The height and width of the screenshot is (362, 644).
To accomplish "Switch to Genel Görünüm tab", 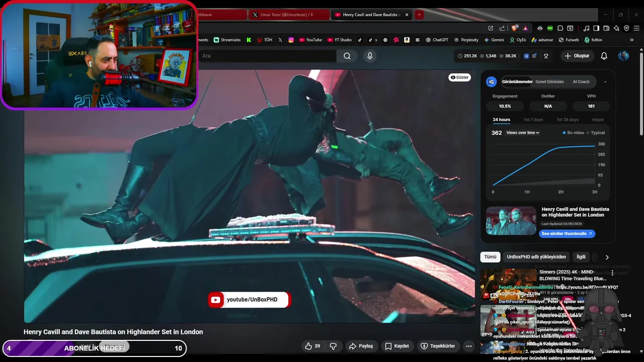I will pyautogui.click(x=549, y=81).
